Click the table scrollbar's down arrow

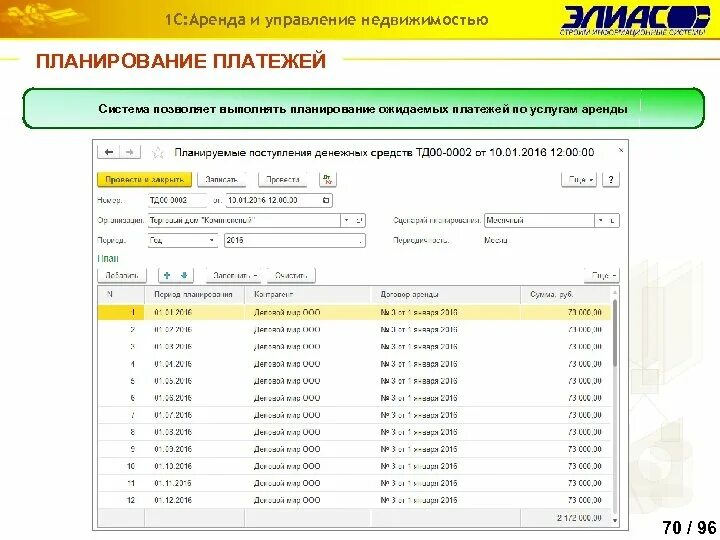pyautogui.click(x=615, y=520)
